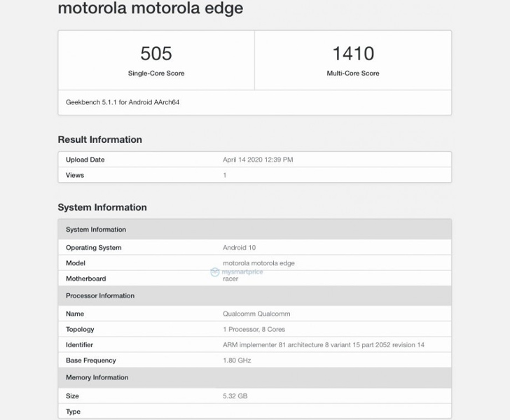Click the System Information section heading

102,207
